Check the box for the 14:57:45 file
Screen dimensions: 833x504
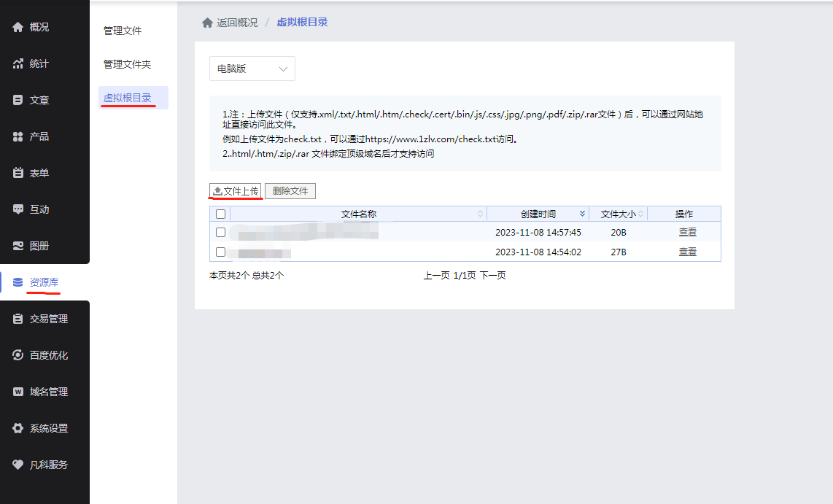click(220, 232)
